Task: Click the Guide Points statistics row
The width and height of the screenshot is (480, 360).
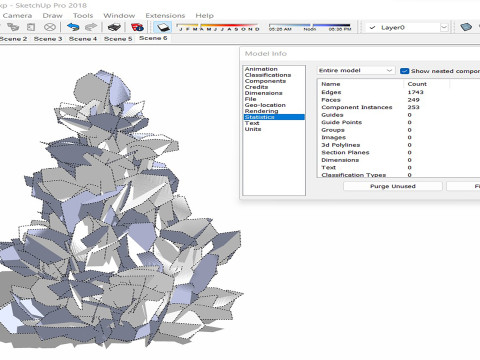Action: click(399, 122)
